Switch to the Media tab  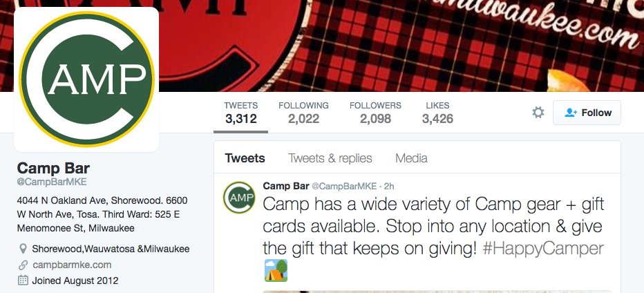click(x=411, y=158)
